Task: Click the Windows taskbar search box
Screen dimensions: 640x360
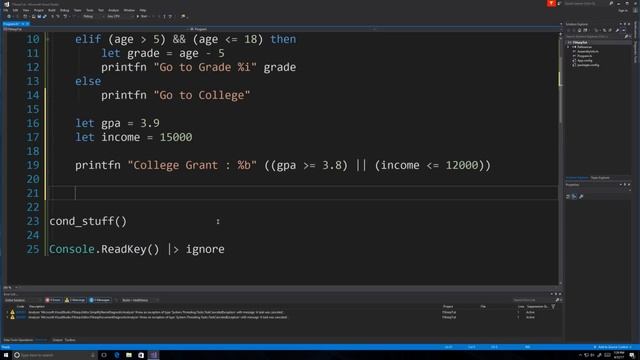Action: coord(55,355)
